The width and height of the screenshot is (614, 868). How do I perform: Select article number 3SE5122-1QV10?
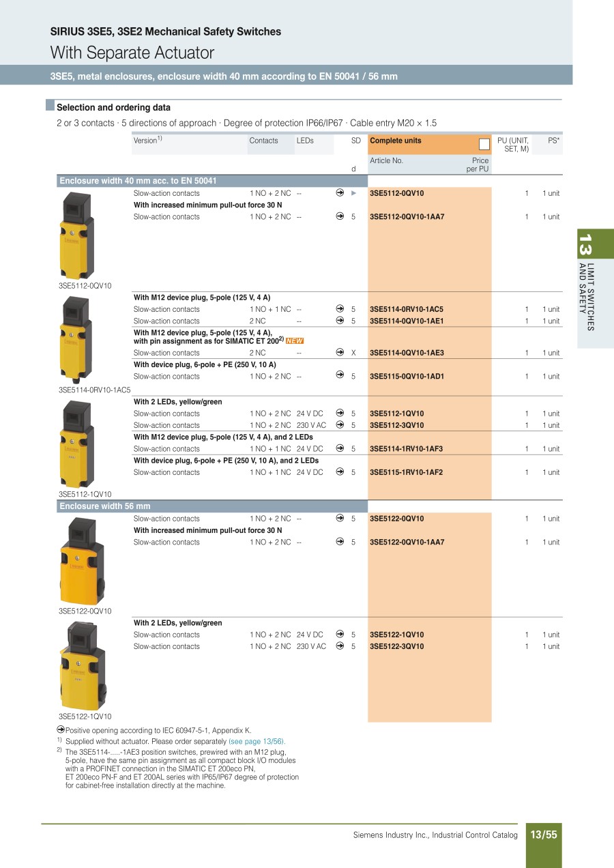point(396,635)
